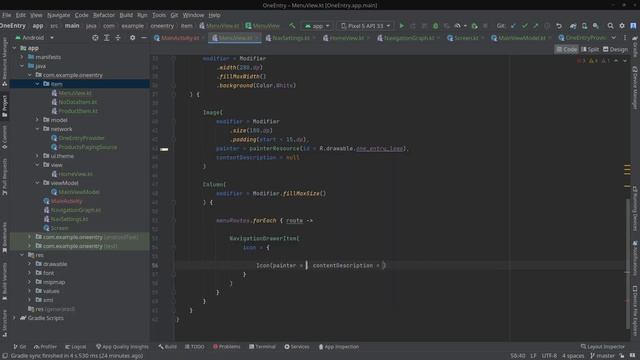Collapse the network folder

point(37,129)
